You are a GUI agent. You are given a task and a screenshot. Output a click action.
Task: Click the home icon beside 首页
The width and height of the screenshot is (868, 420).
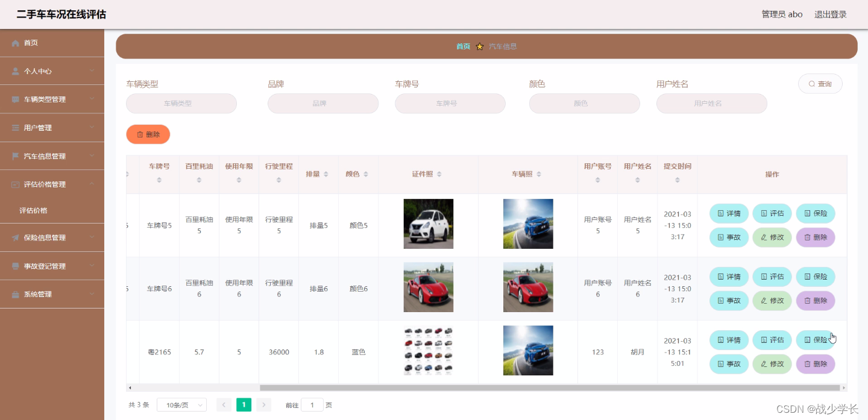14,42
